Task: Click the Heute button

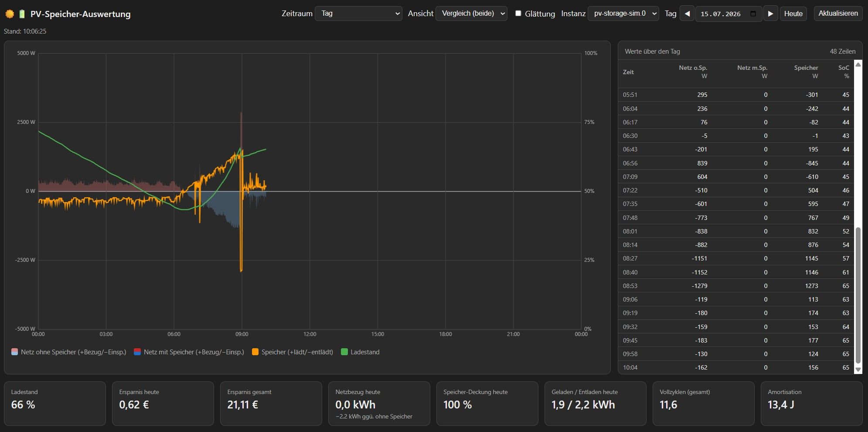Action: (x=793, y=14)
